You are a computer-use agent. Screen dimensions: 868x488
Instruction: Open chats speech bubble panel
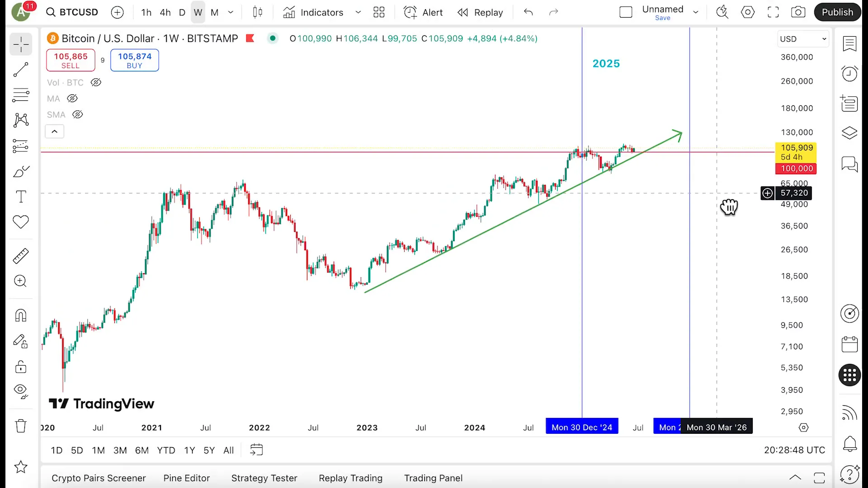pos(849,164)
